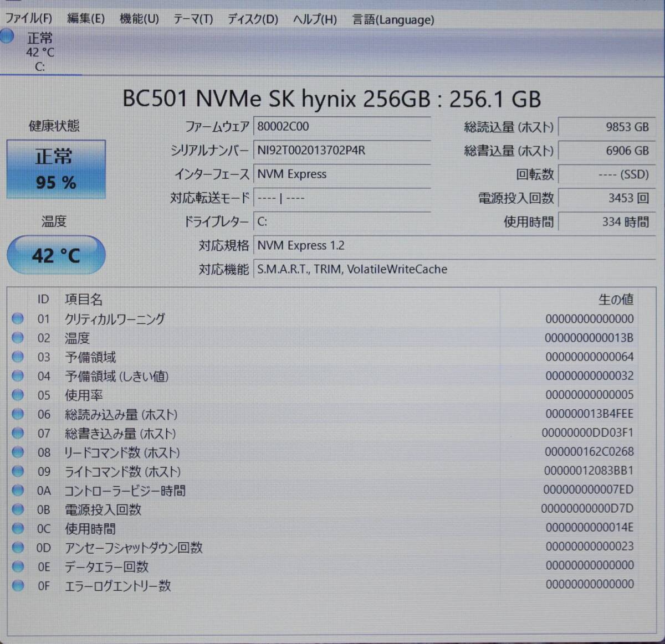The image size is (665, 644).
Task: Click total host reads value 9853 GB
Action: click(x=607, y=127)
